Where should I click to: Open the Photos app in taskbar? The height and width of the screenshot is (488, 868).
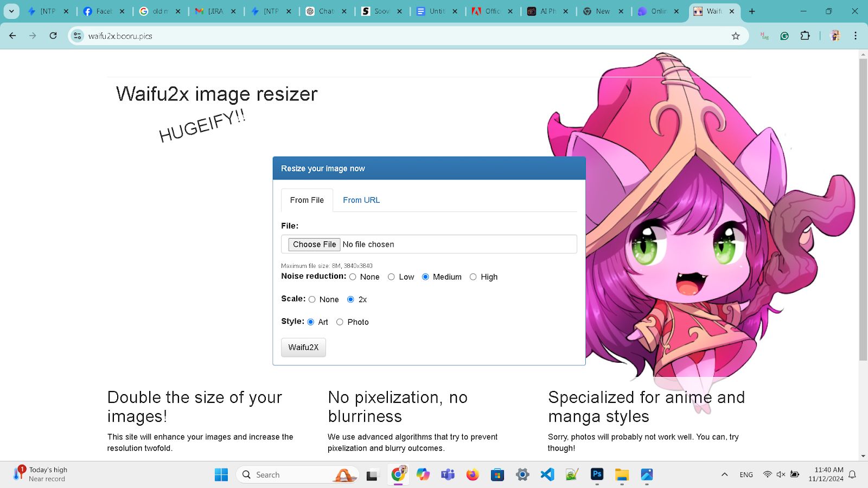point(647,474)
